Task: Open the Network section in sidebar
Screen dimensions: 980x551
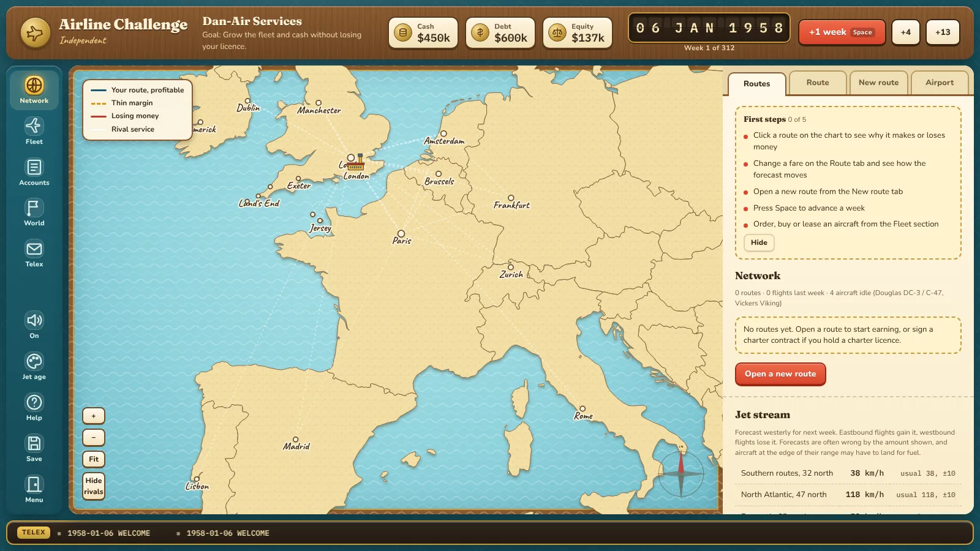Action: [x=34, y=90]
